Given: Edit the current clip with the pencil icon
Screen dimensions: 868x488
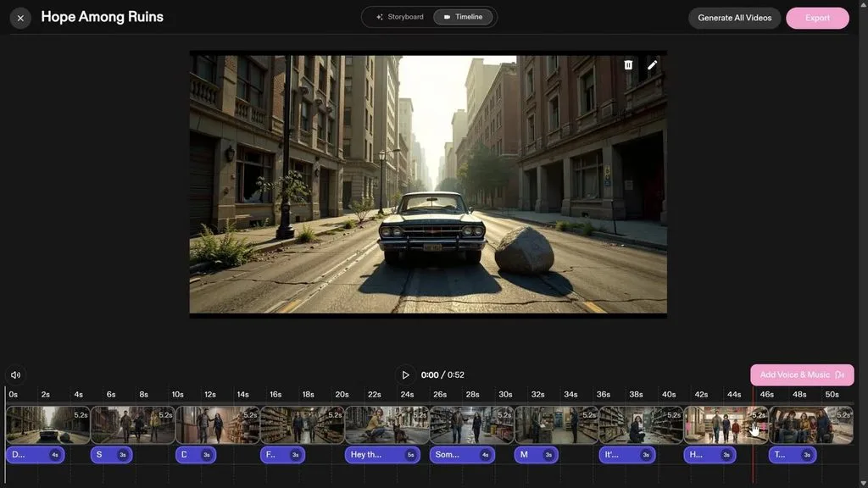Looking at the screenshot, I should [x=652, y=65].
